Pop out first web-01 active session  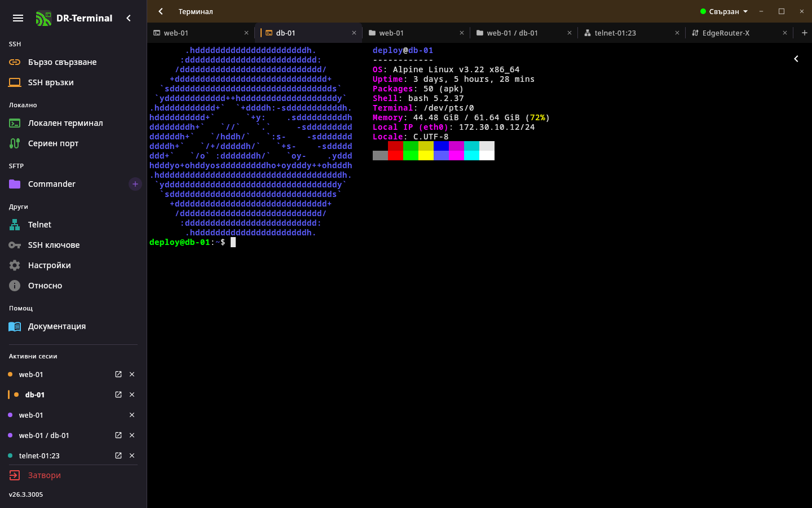click(118, 374)
